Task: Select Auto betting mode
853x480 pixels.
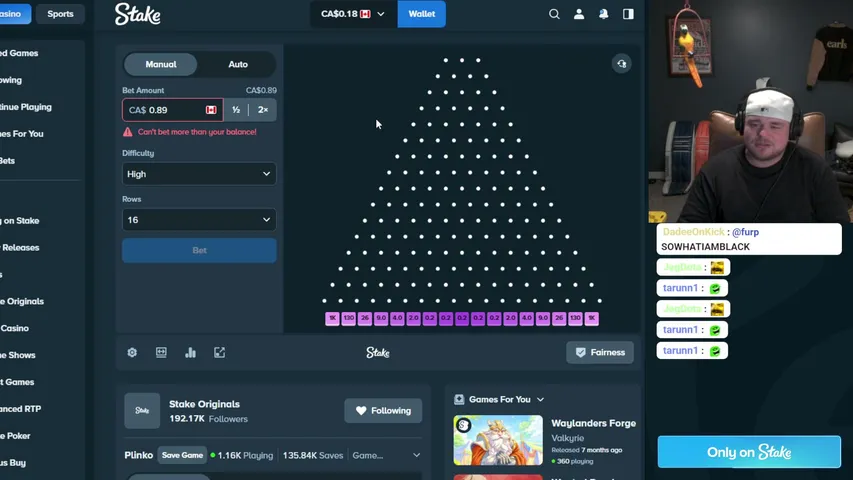Action: click(x=238, y=64)
